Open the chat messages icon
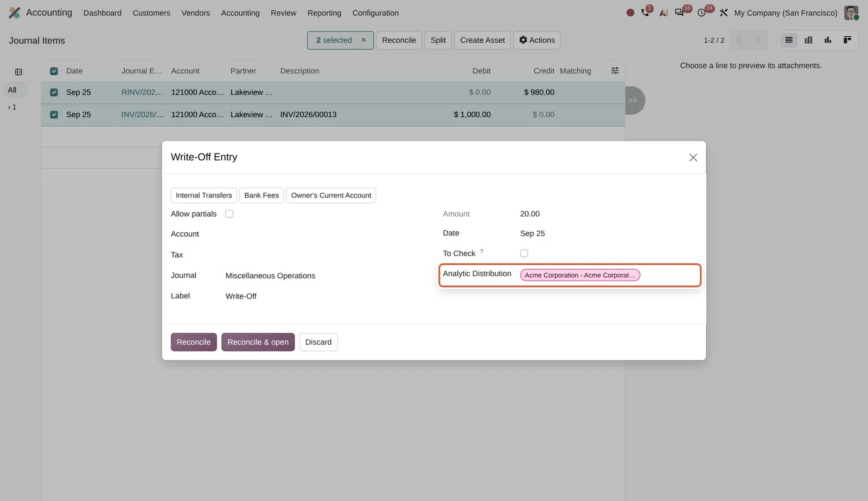 [x=679, y=12]
